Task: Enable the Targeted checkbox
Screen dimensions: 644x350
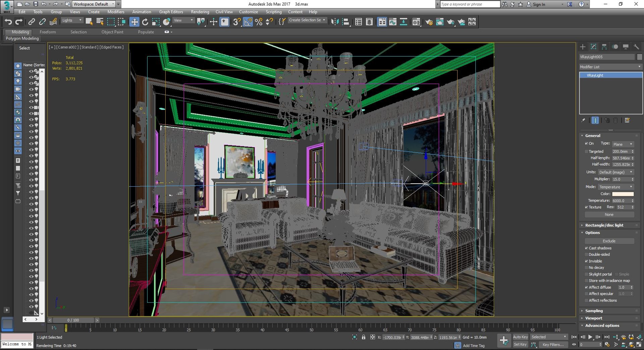Action: click(586, 152)
